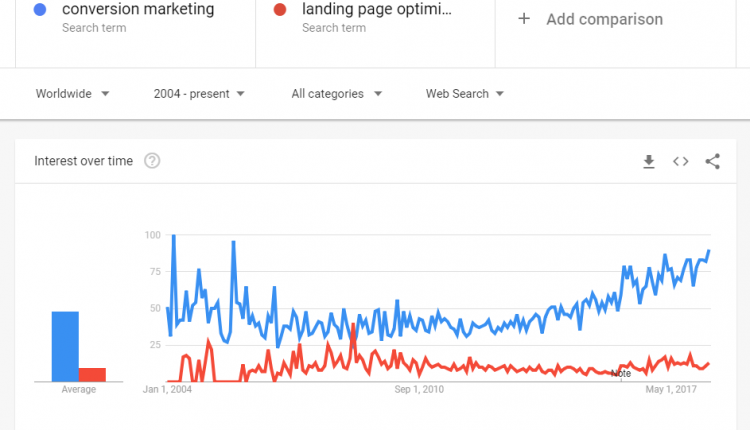Image resolution: width=750 pixels, height=430 pixels.
Task: Edit the conversion marketing search term
Action: [x=138, y=10]
